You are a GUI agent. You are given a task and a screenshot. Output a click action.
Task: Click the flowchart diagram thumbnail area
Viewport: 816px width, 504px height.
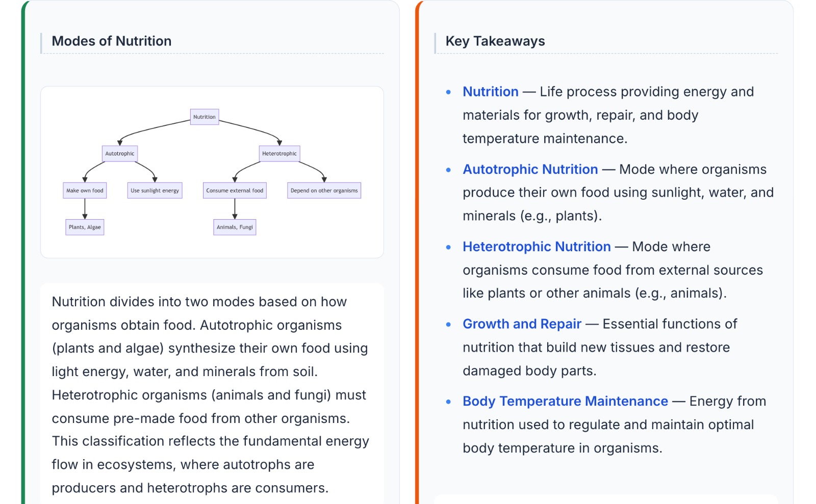[212, 172]
